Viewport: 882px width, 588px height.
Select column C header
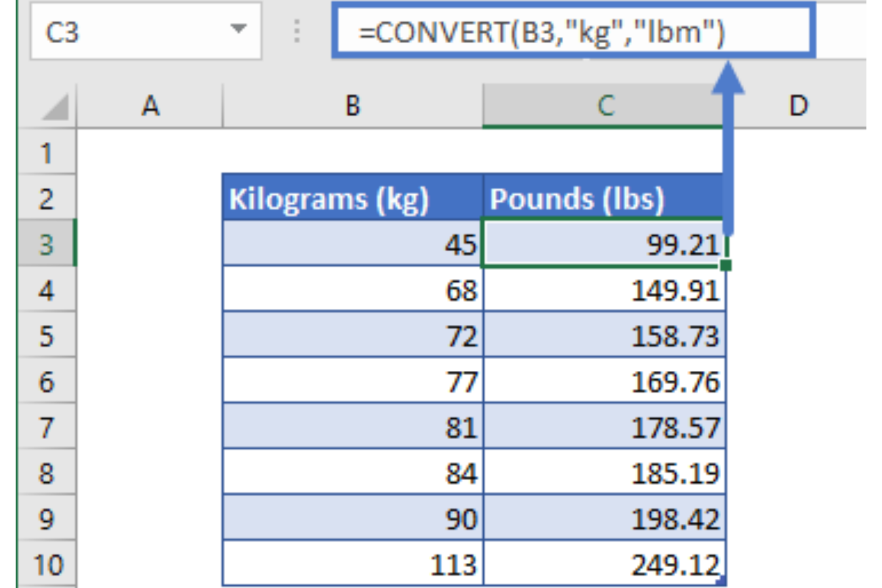pyautogui.click(x=605, y=106)
